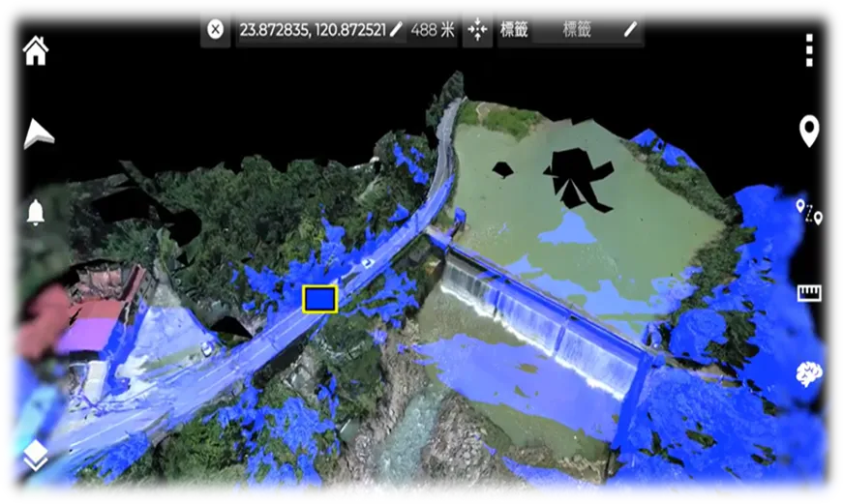Click the 標籤 label input field

click(577, 30)
